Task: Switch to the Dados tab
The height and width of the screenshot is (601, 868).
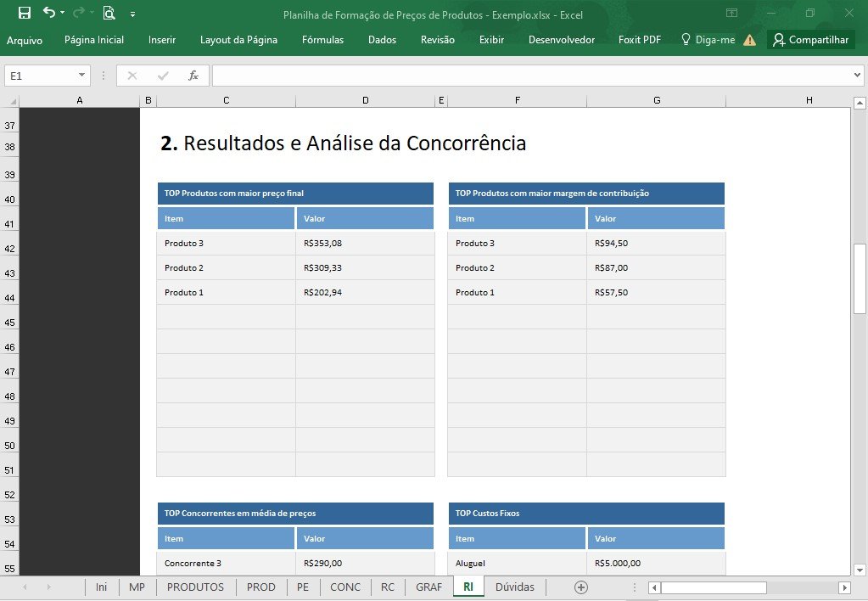Action: [x=382, y=40]
